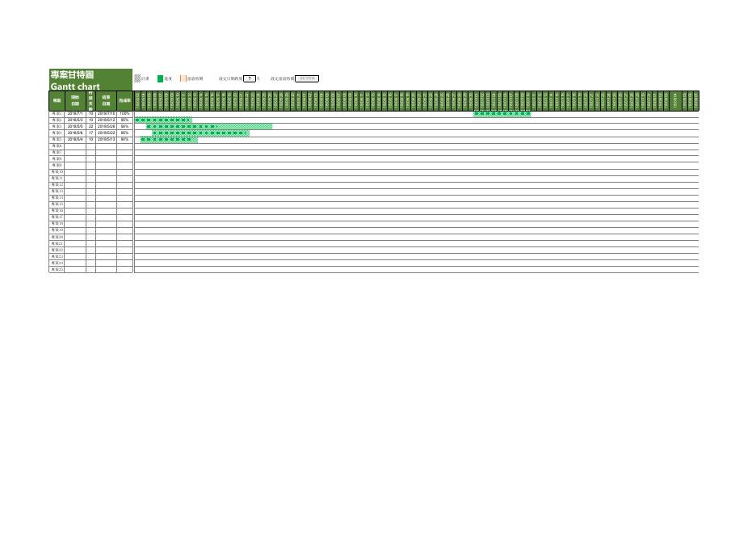The image size is (756, 535).
Task: Click the Gantt bar for the 2018/5/6 task
Action: pyautogui.click(x=200, y=133)
